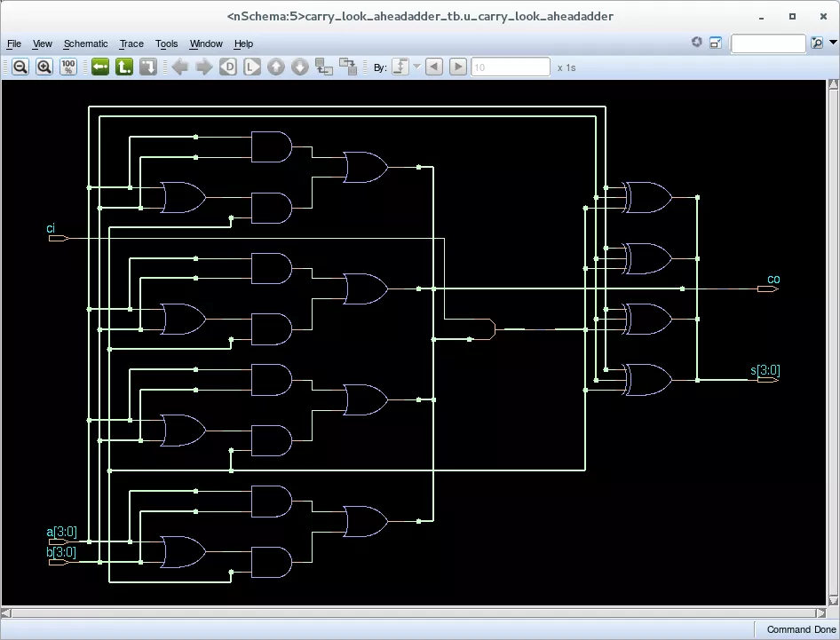Open the By: edge-type dropdown arrow
840x640 pixels.
click(416, 67)
